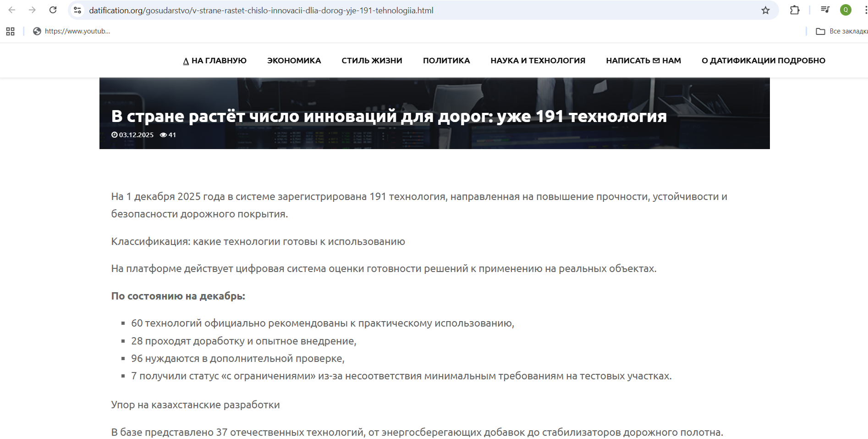Open the YouTube bookmark shortcut

pyautogui.click(x=72, y=31)
